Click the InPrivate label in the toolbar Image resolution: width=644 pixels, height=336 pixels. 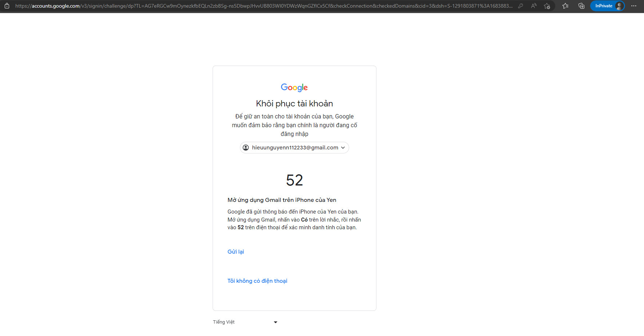603,6
